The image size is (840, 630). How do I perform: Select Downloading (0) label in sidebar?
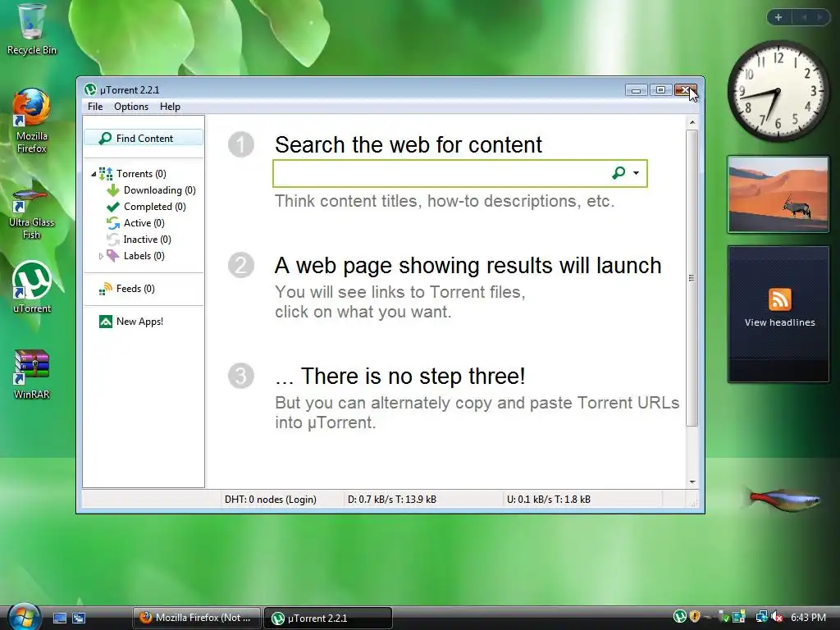point(160,190)
